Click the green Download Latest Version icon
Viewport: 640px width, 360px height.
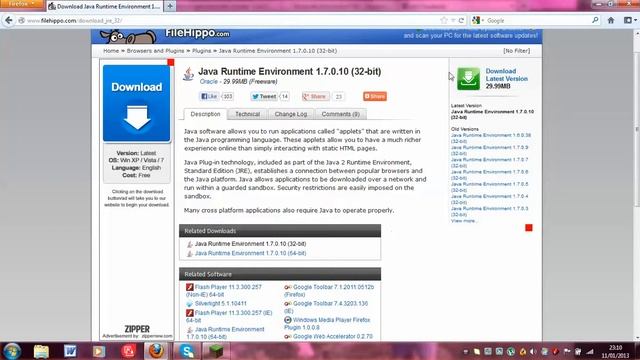tap(468, 78)
